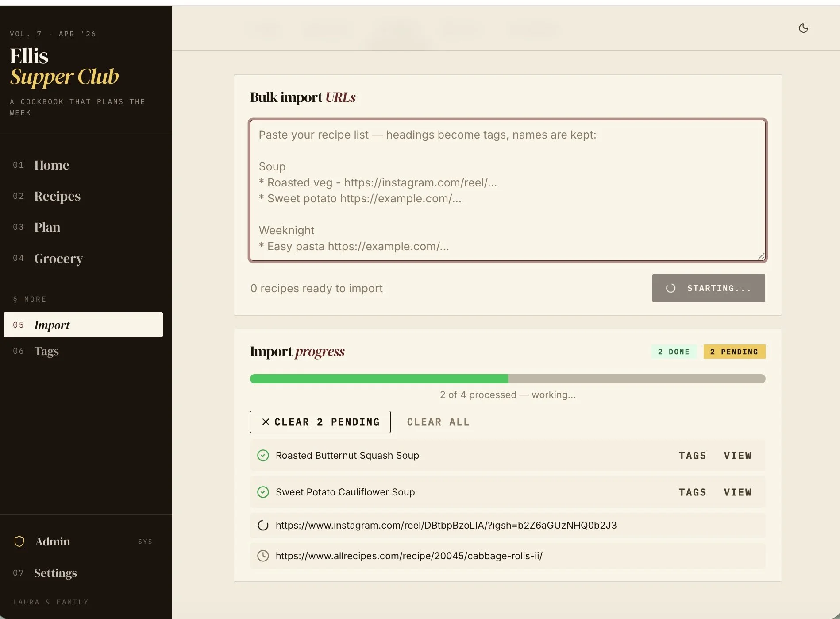
Task: View the Roasted Butternut Squash Soup recipe
Action: point(737,456)
